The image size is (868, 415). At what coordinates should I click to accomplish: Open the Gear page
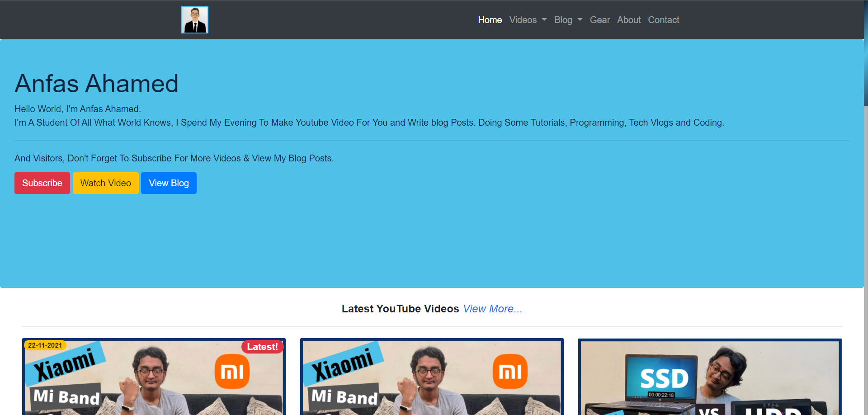click(x=599, y=20)
